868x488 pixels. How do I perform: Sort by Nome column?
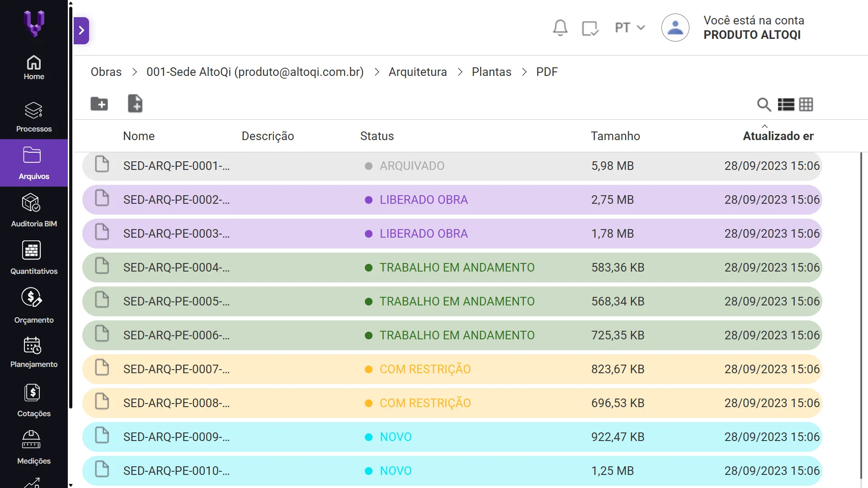139,136
